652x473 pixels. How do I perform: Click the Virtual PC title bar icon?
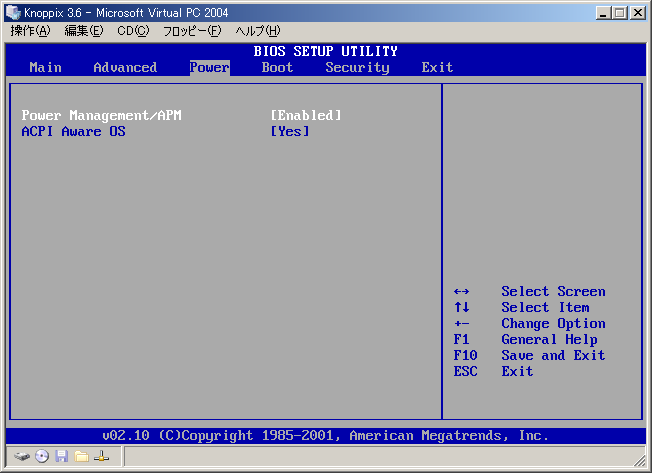pyautogui.click(x=14, y=12)
